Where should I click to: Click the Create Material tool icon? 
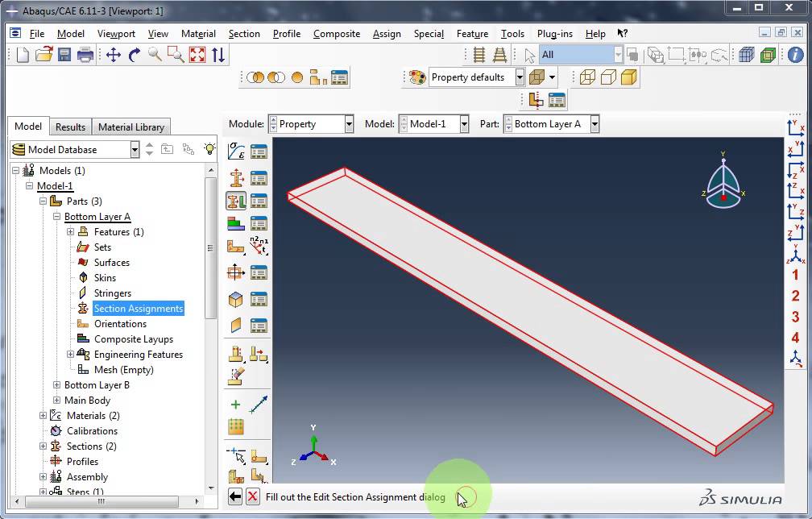pyautogui.click(x=236, y=152)
